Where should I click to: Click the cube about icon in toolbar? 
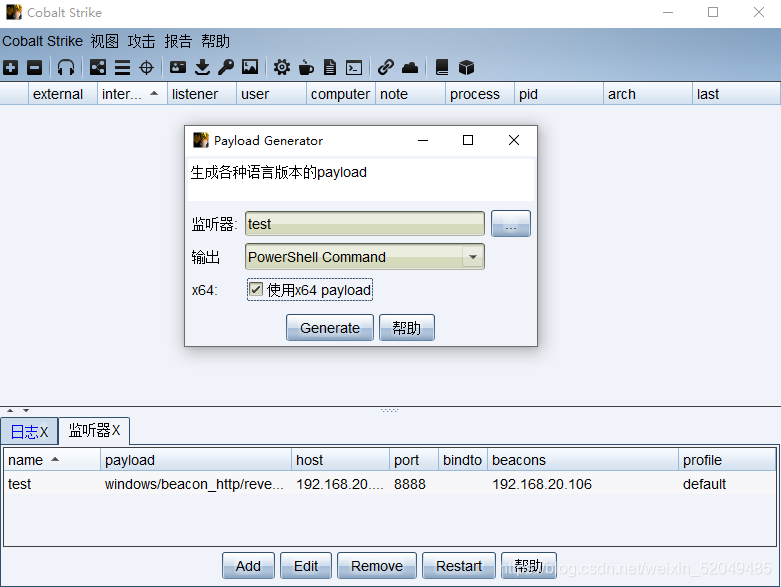pos(466,67)
